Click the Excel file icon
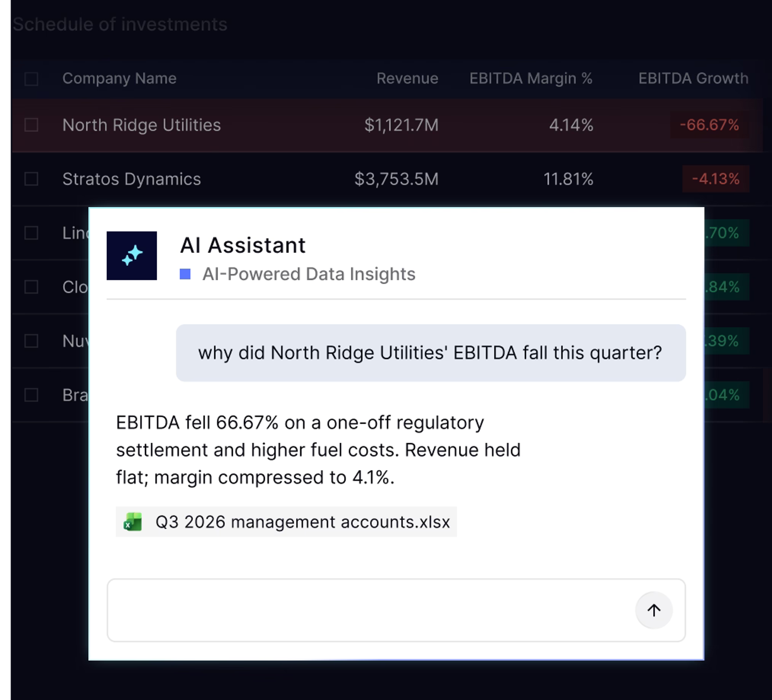772x700 pixels. pos(133,522)
